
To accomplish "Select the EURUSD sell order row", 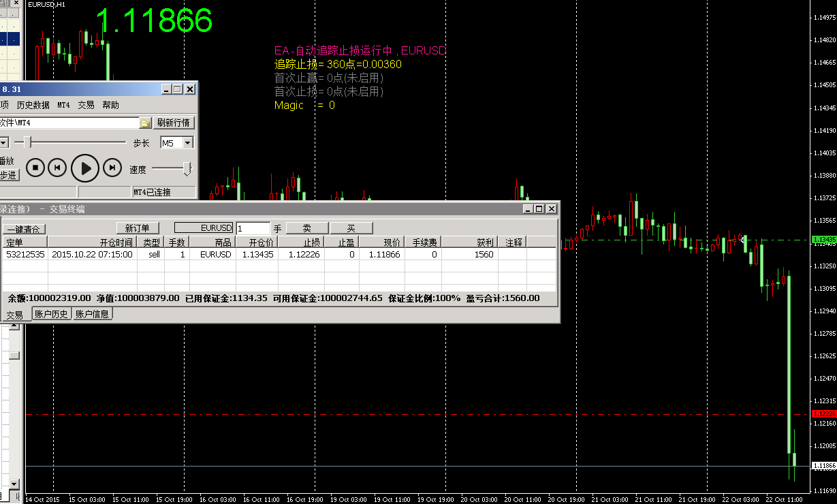I will 204,254.
